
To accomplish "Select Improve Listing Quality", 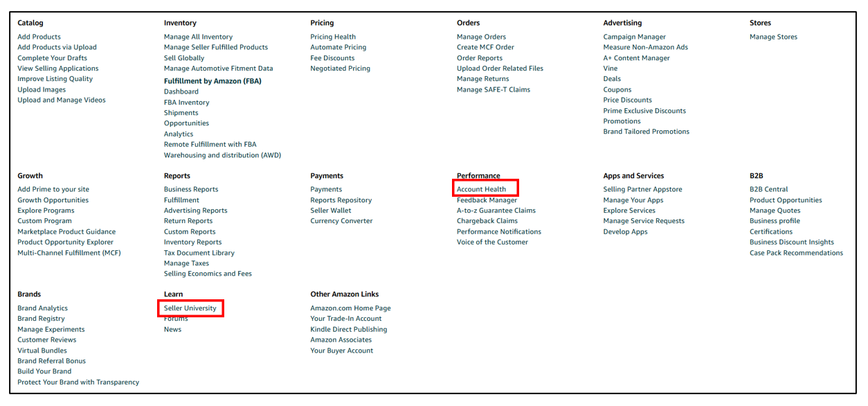I will pyautogui.click(x=55, y=79).
